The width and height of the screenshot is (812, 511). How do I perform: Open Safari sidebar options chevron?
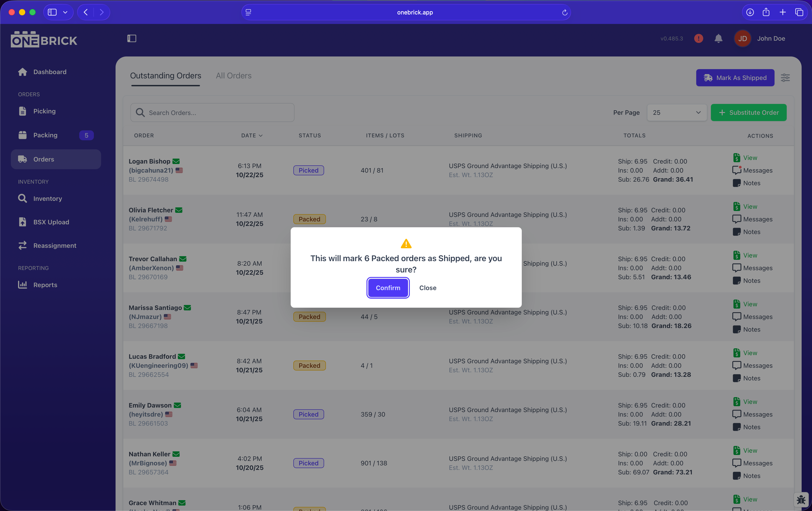click(x=65, y=12)
